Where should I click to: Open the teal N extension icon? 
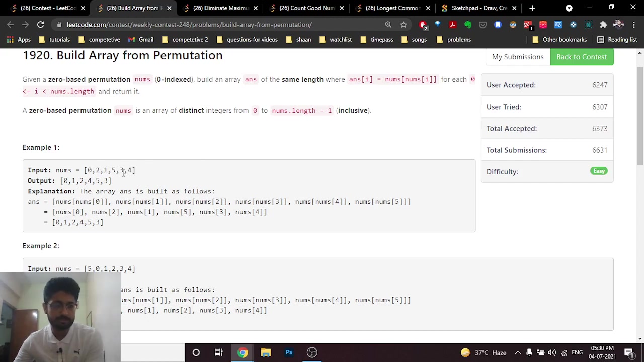tap(588, 24)
